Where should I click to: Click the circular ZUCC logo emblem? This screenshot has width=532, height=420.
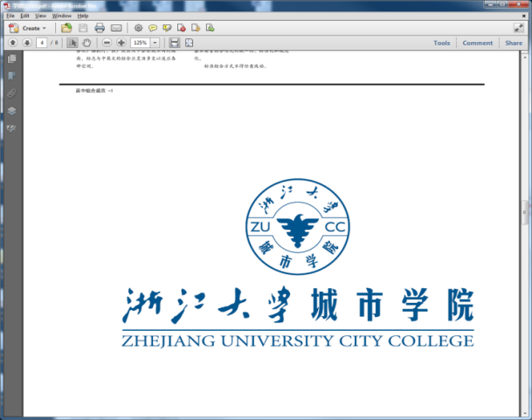[298, 226]
